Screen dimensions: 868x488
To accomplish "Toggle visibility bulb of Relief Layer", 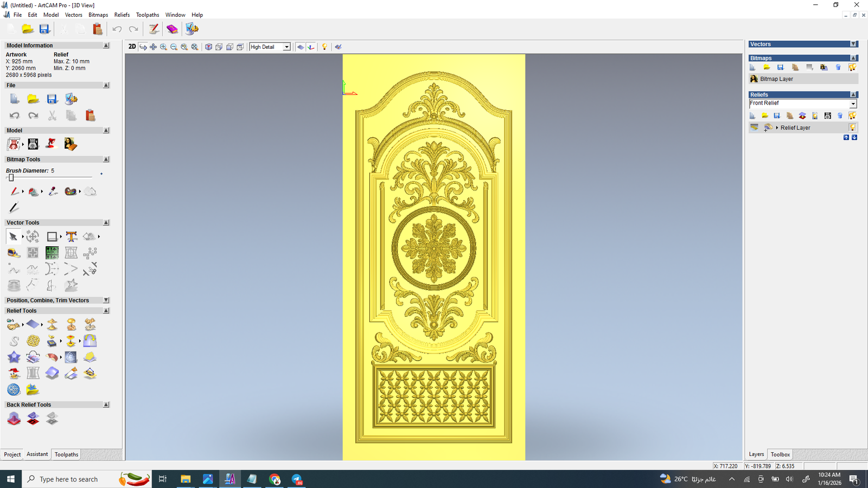I will click(x=852, y=127).
